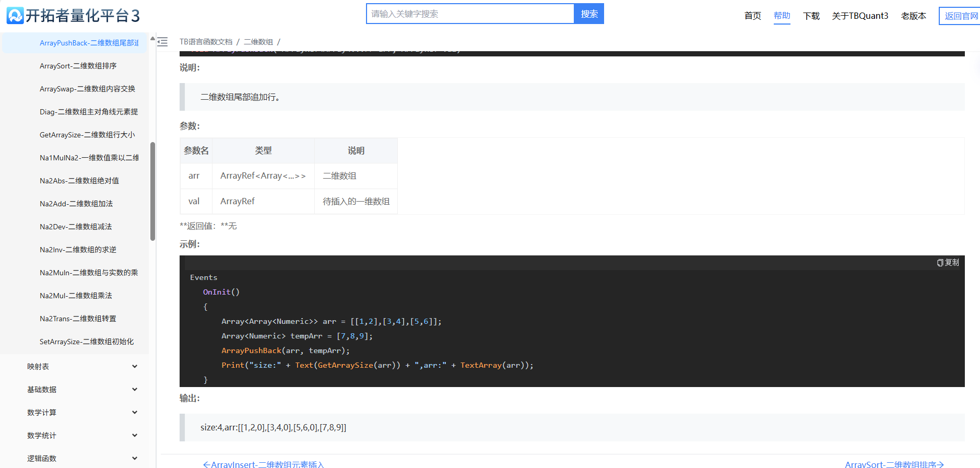This screenshot has width=980, height=468.
Task: Click the 返回官网 button
Action: tap(961, 16)
